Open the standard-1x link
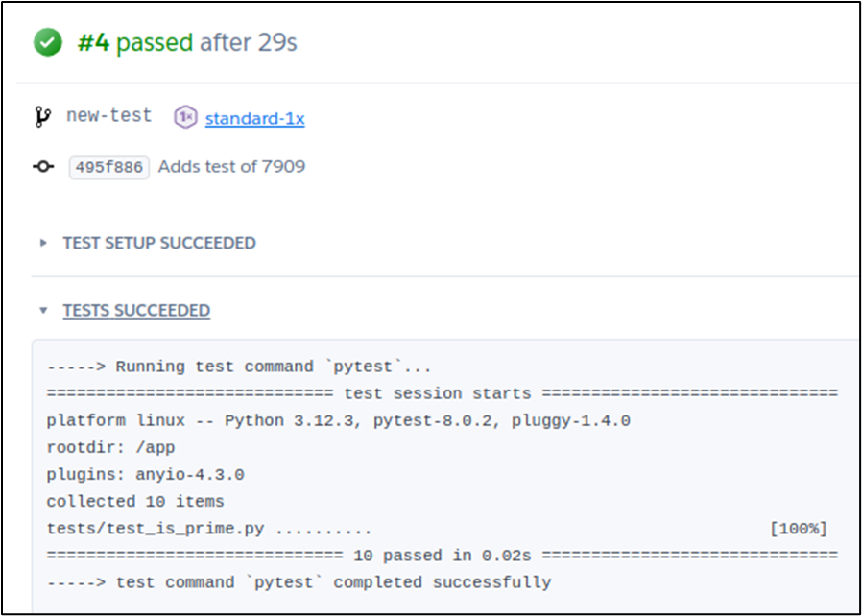The width and height of the screenshot is (862, 616). point(254,118)
